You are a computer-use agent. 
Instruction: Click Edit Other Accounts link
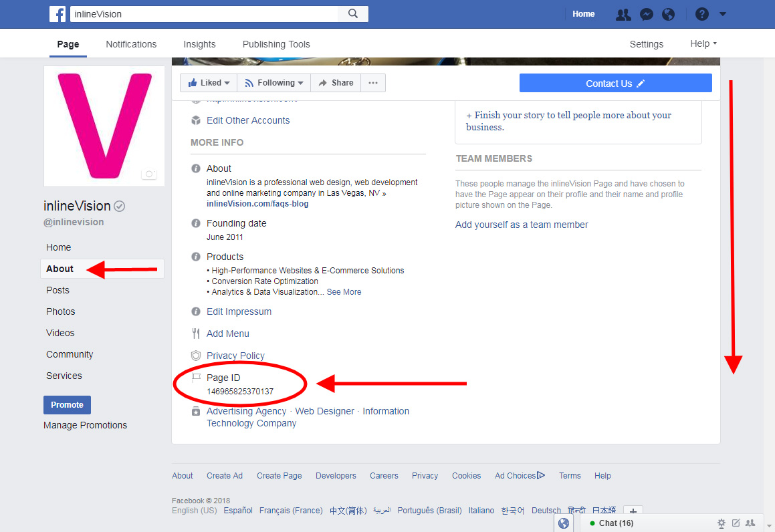point(248,120)
